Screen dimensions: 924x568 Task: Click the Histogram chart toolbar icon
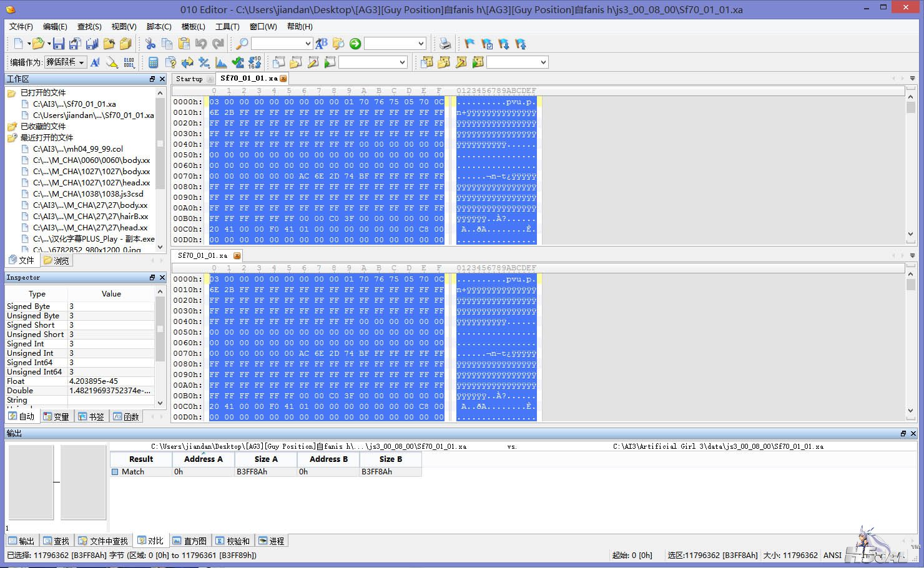(221, 62)
